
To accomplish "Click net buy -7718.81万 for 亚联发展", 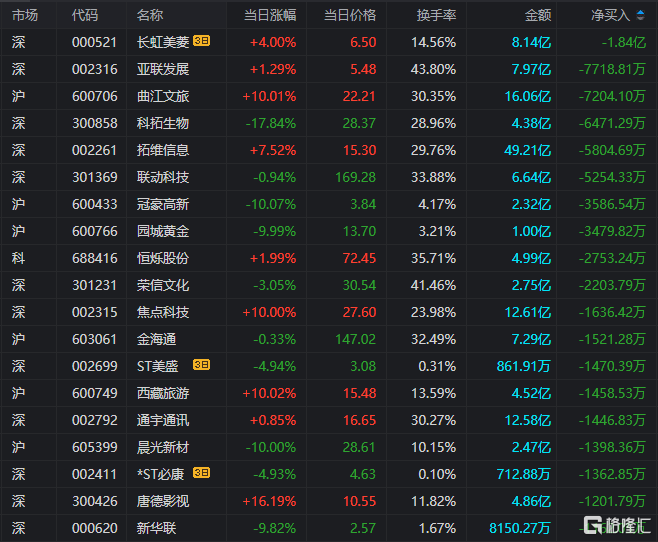I will (x=612, y=69).
